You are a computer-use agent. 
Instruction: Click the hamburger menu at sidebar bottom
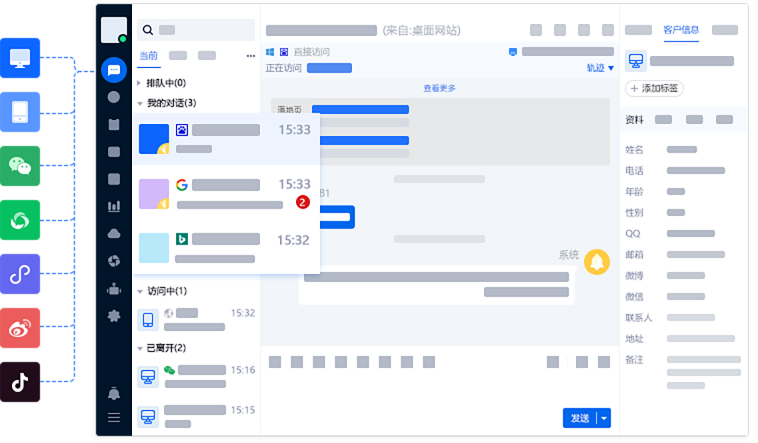[114, 418]
